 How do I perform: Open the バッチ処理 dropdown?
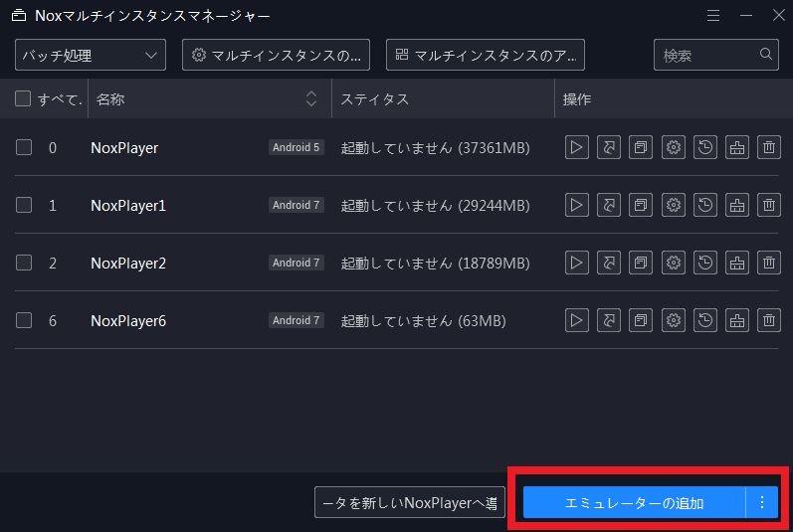(91, 55)
